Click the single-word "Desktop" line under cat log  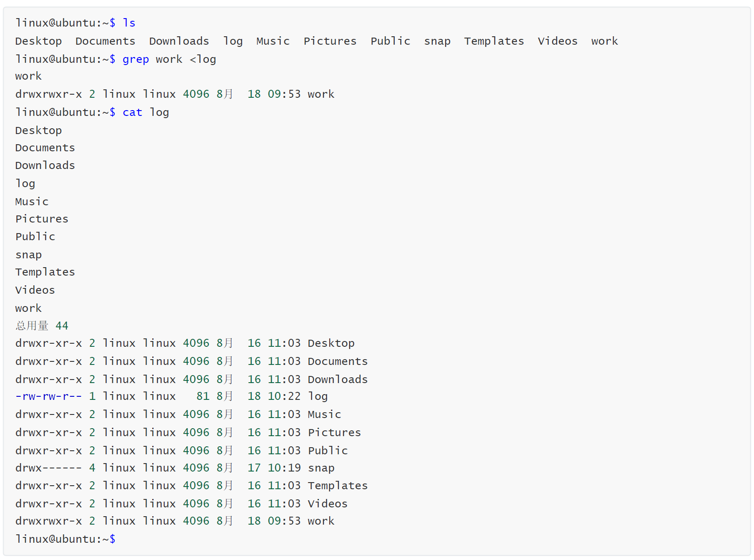tap(38, 130)
